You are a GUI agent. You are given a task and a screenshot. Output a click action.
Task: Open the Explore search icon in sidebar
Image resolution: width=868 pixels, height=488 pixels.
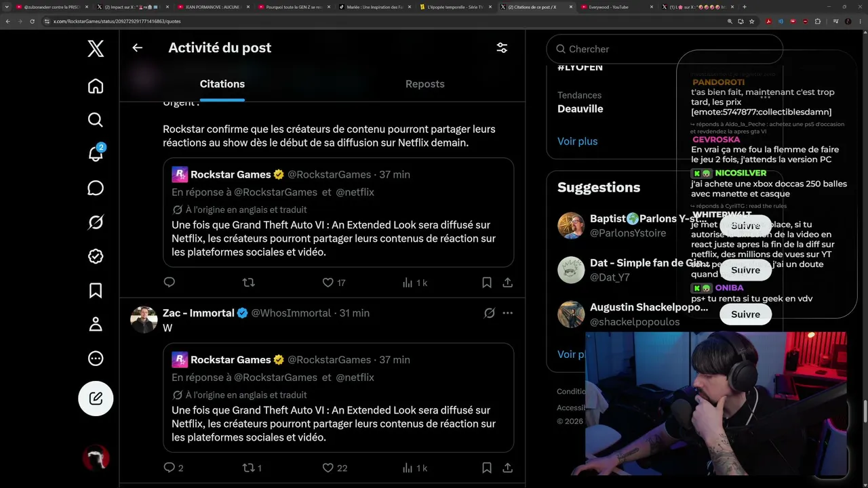[96, 120]
